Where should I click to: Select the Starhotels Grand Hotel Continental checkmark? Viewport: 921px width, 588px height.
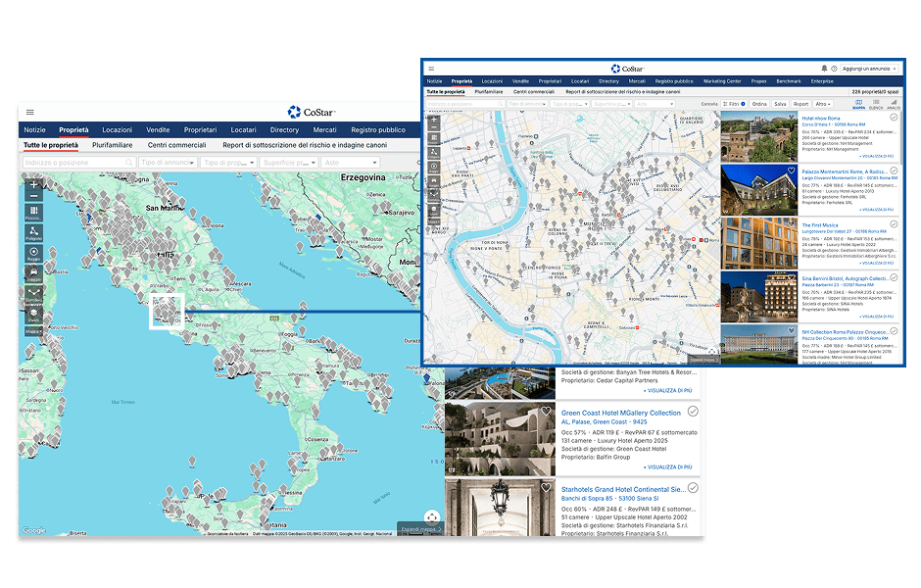(693, 487)
